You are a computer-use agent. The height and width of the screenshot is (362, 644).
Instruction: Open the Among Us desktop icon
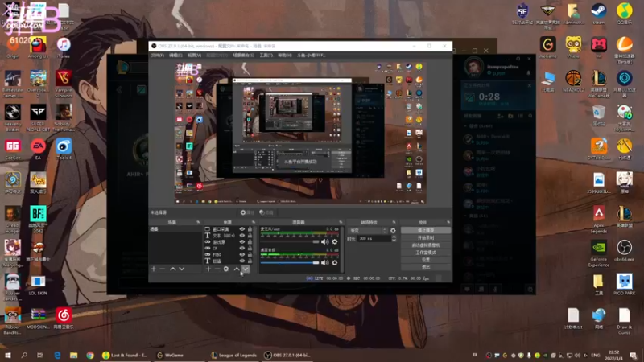coord(38,47)
